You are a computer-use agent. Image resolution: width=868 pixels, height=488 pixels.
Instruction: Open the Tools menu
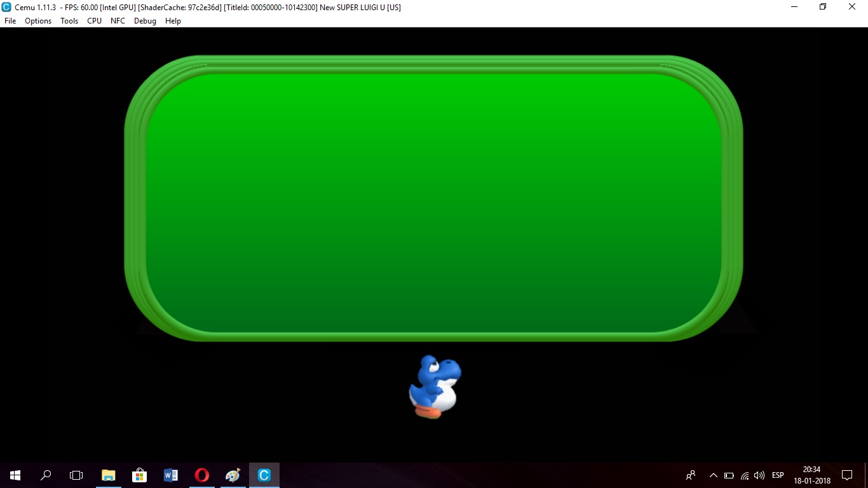pos(69,21)
